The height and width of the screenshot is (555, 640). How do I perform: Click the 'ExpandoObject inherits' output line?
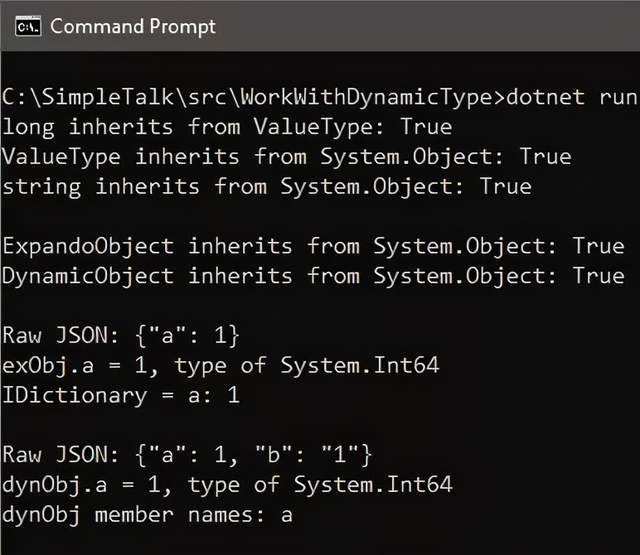coord(280,246)
